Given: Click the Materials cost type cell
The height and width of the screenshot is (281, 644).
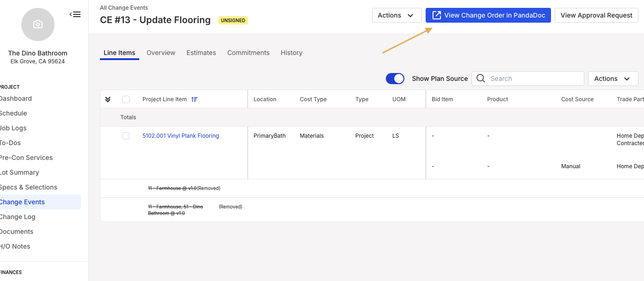Looking at the screenshot, I should (312, 136).
